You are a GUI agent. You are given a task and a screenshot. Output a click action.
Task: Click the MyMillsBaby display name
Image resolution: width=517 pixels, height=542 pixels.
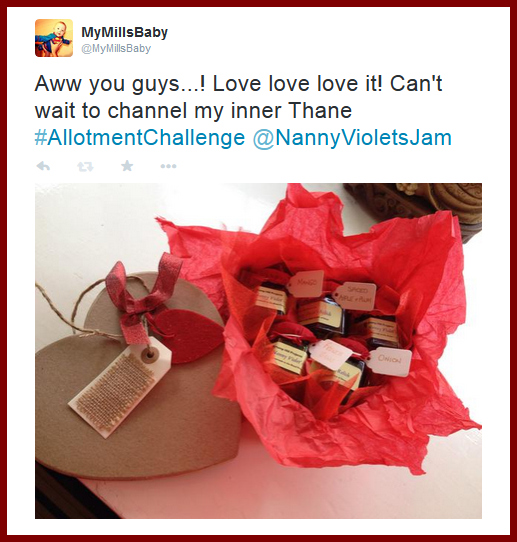(124, 32)
